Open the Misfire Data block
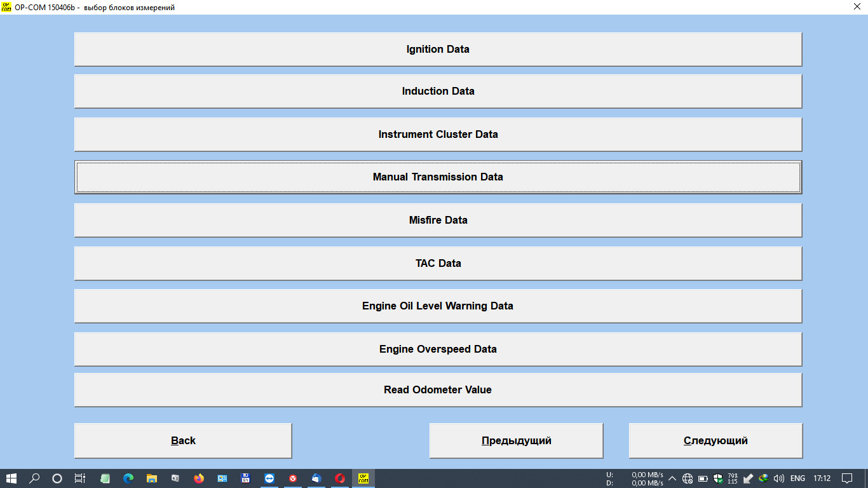Image resolution: width=868 pixels, height=488 pixels. pos(438,220)
